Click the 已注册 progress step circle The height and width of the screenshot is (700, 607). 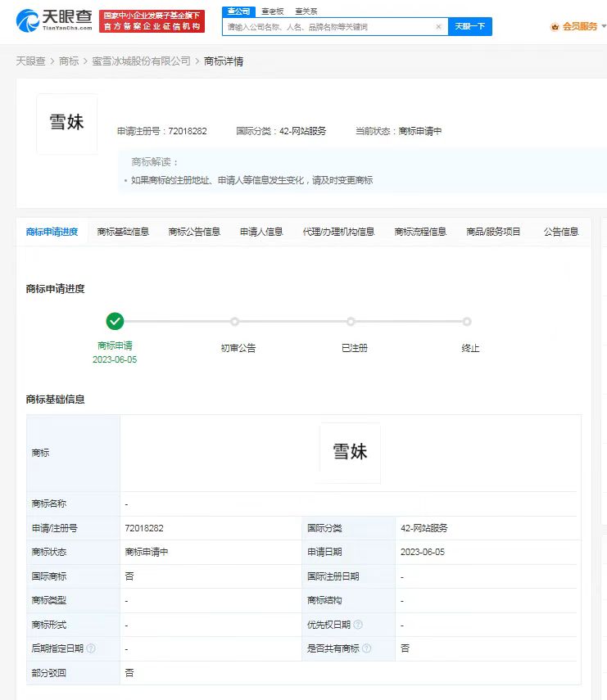pyautogui.click(x=351, y=322)
